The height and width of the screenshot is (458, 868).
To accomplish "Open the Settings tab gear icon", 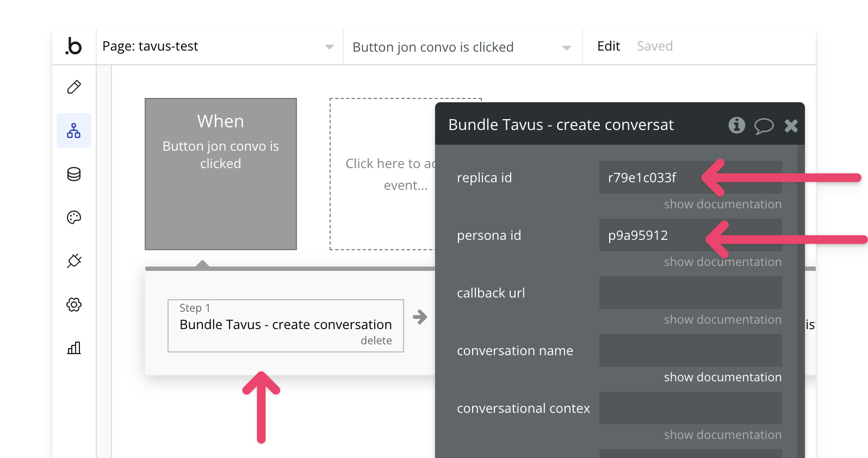I will click(x=74, y=304).
